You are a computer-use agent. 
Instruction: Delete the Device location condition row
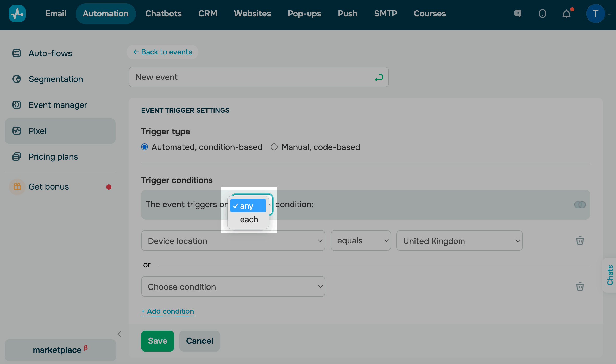tap(580, 241)
